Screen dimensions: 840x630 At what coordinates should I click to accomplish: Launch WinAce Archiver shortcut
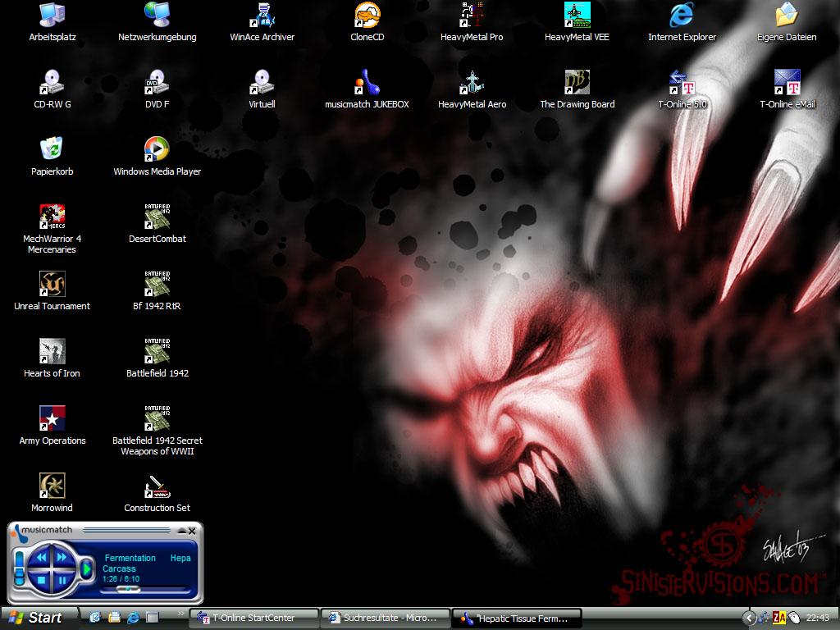[262, 22]
